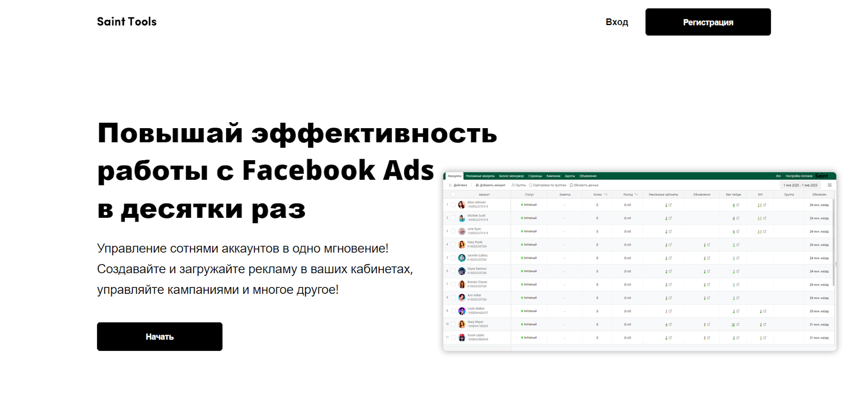Check the Ann Miller row checkbox
This screenshot has width=868, height=416.
coord(454,298)
